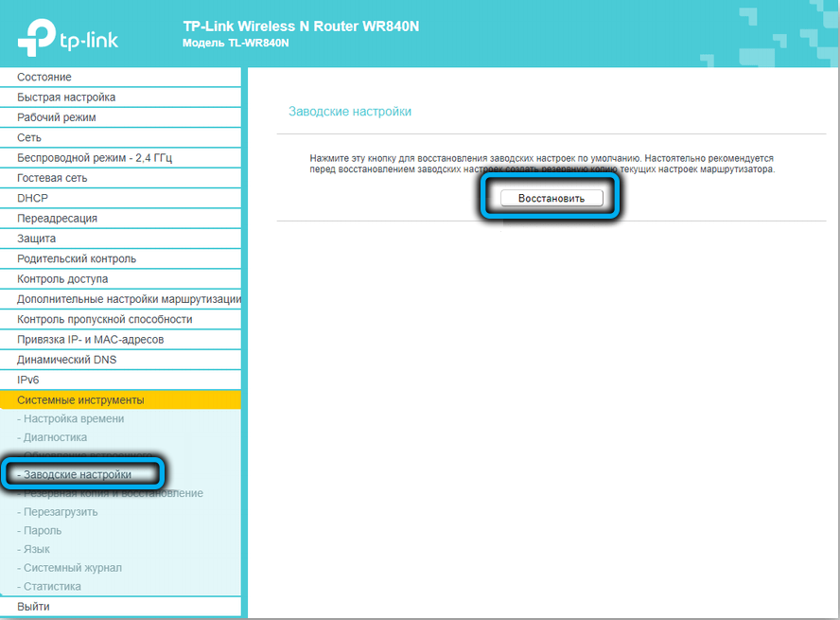Image resolution: width=840 pixels, height=620 pixels.
Task: Open the Динамический DNS page
Action: [x=64, y=360]
